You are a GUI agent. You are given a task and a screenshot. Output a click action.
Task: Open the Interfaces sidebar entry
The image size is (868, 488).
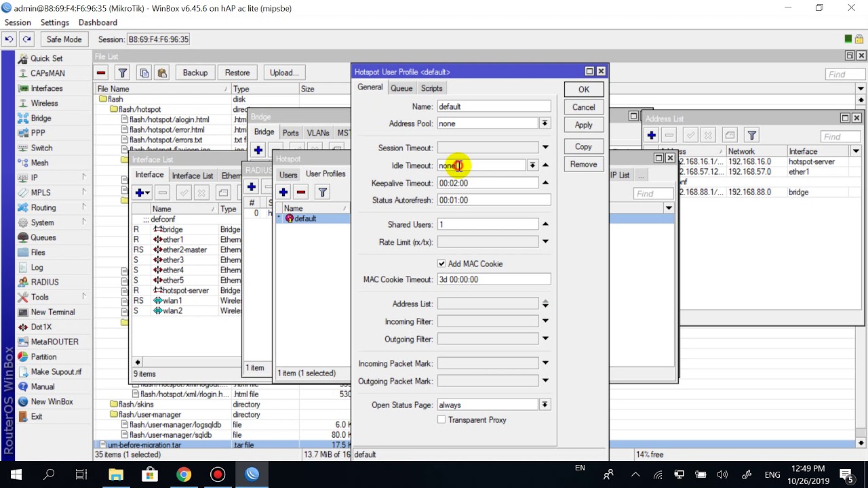point(46,88)
